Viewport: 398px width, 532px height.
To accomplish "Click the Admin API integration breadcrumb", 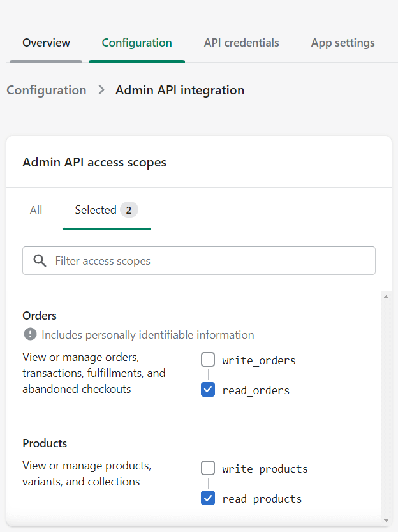I will point(180,90).
